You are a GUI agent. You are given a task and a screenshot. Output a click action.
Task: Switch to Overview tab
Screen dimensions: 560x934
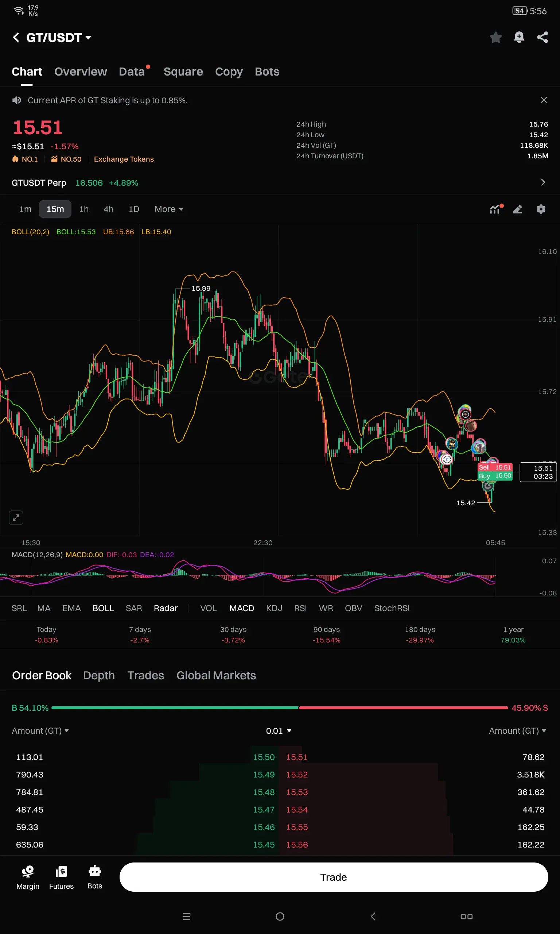pos(80,72)
